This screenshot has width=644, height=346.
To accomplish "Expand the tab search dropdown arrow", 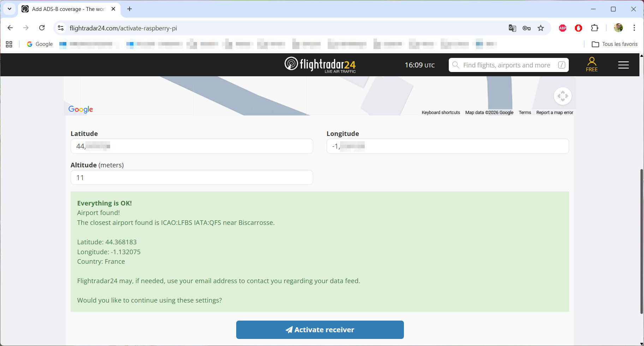I will 10,9.
